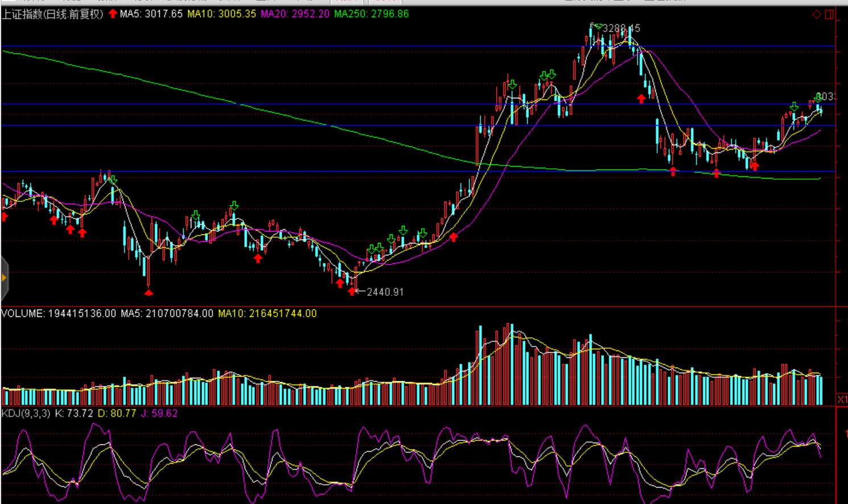This screenshot has width=848, height=504.
Task: Click the red arrow next to the chart title
Action: 113,14
